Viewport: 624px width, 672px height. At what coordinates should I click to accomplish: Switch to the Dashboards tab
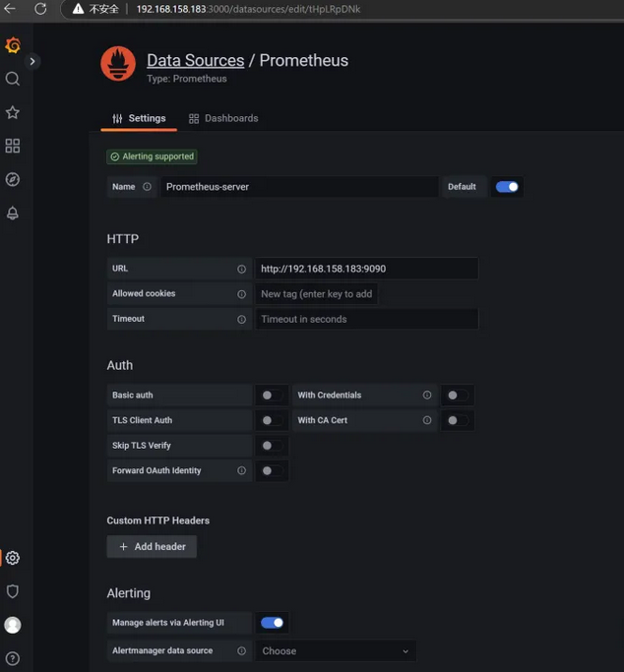(x=223, y=118)
